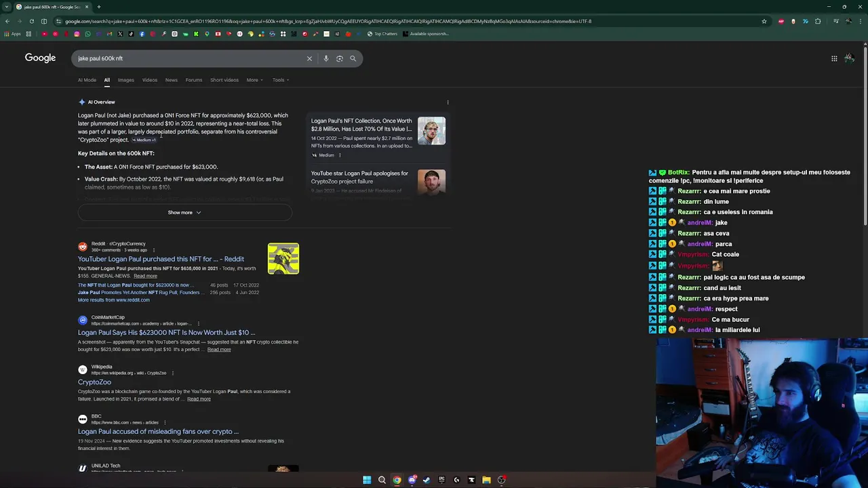Launch Epic Games from the taskbar
The image size is (868, 488).
click(x=441, y=480)
